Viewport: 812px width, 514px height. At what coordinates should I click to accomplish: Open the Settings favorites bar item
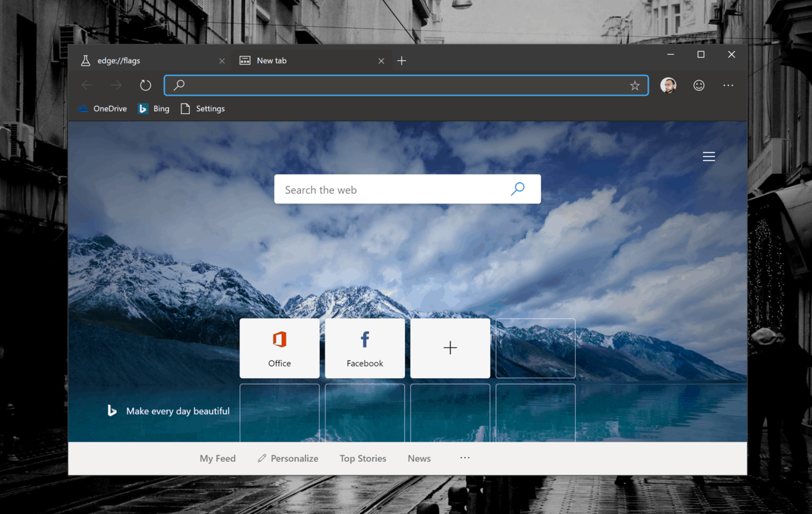tap(203, 108)
